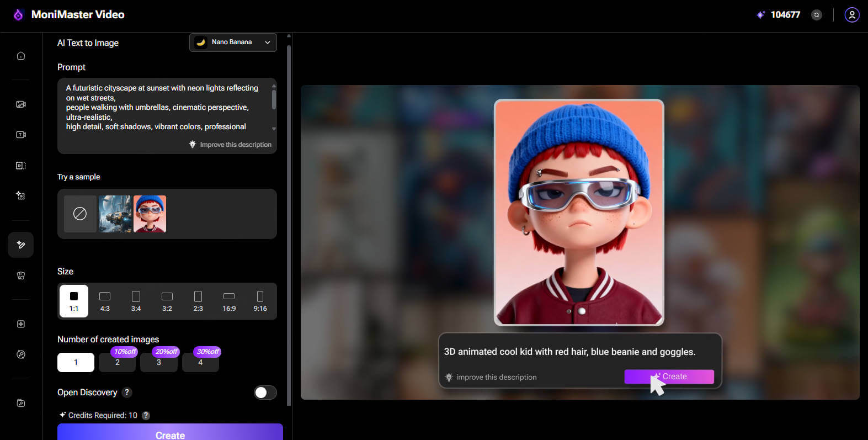Screen dimensions: 868x440
Task: Click the prompt box scrollbar
Action: pyautogui.click(x=274, y=99)
